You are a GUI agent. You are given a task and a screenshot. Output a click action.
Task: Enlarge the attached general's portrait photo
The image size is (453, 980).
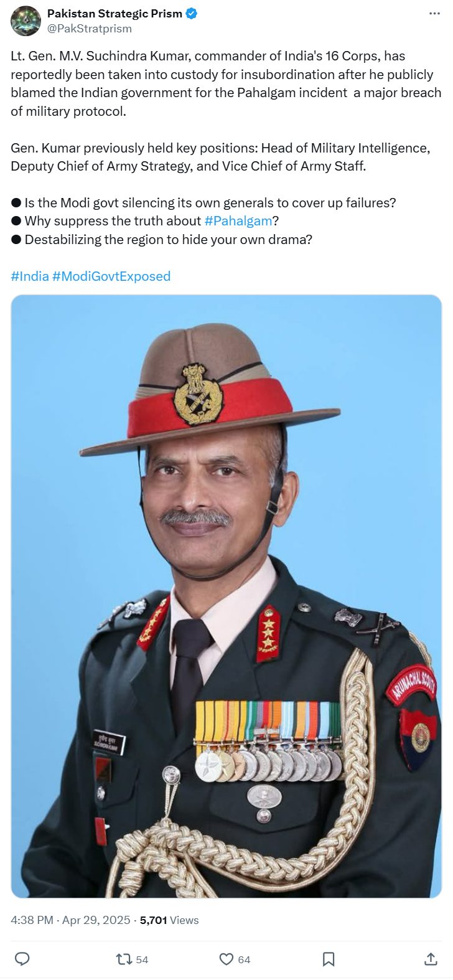(226, 596)
